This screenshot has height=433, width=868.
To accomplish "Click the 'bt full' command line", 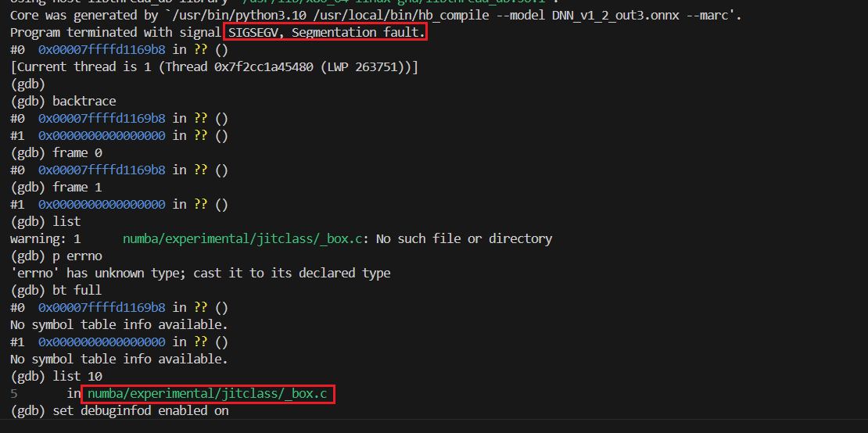I will point(77,290).
